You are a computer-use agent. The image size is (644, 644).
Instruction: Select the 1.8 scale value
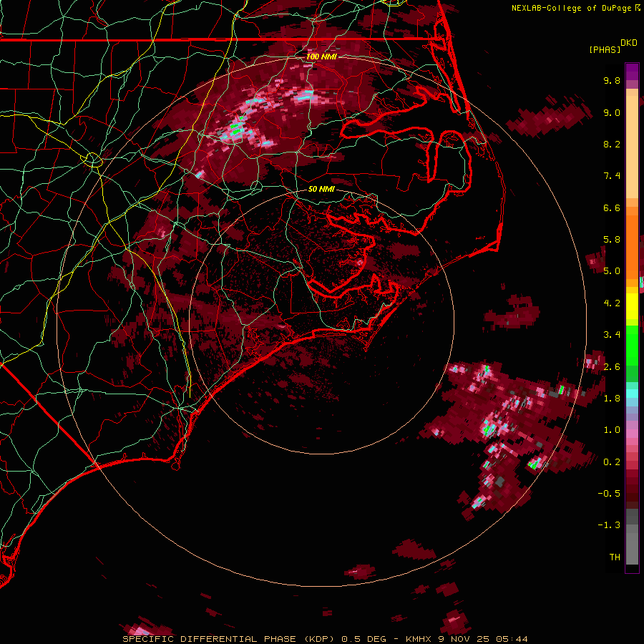coord(612,399)
